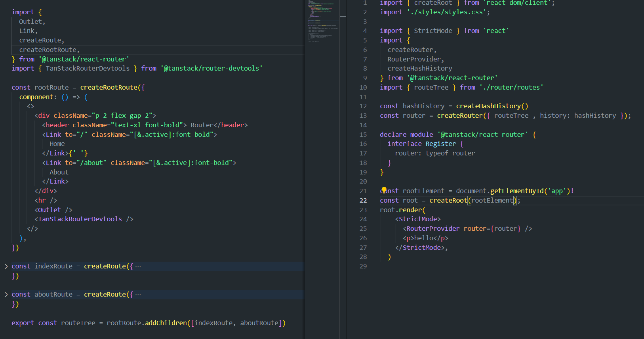Expand the folded aboutRoute block chevron

coord(6,295)
